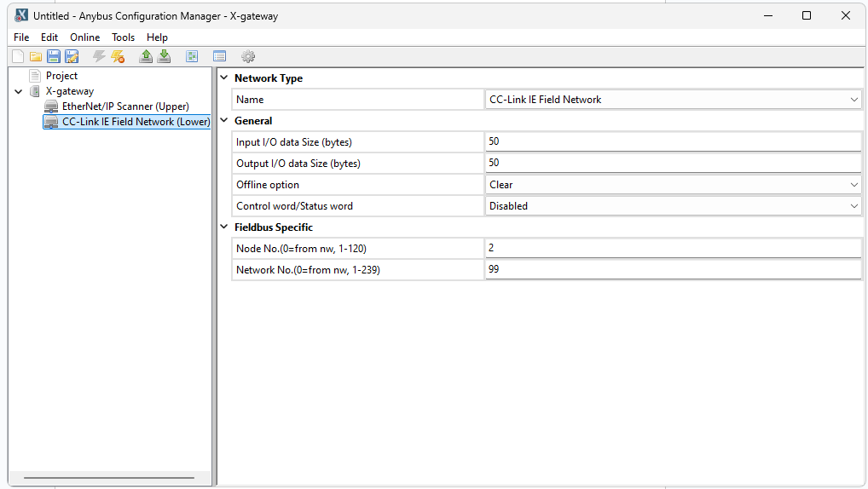Open the Help menu
This screenshot has height=489, width=868.
(157, 37)
